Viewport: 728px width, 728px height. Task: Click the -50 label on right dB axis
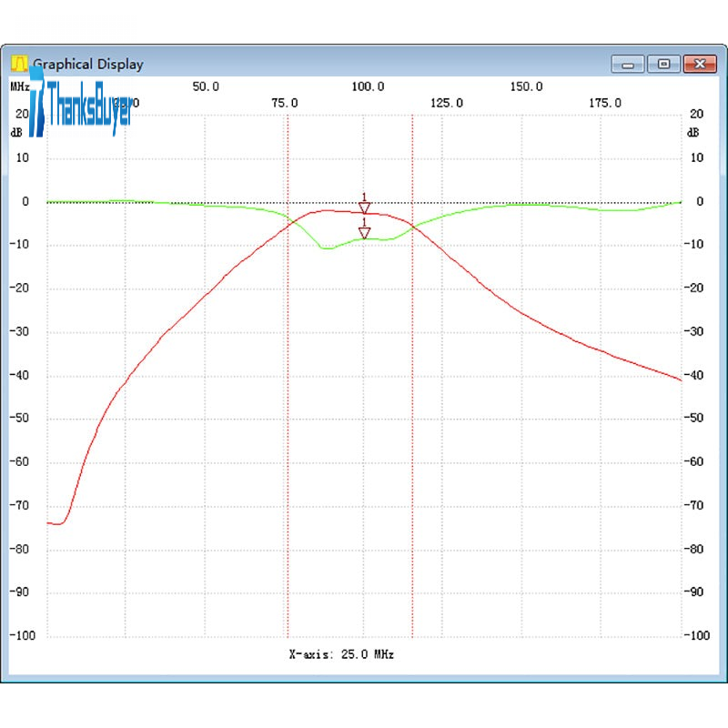click(696, 419)
